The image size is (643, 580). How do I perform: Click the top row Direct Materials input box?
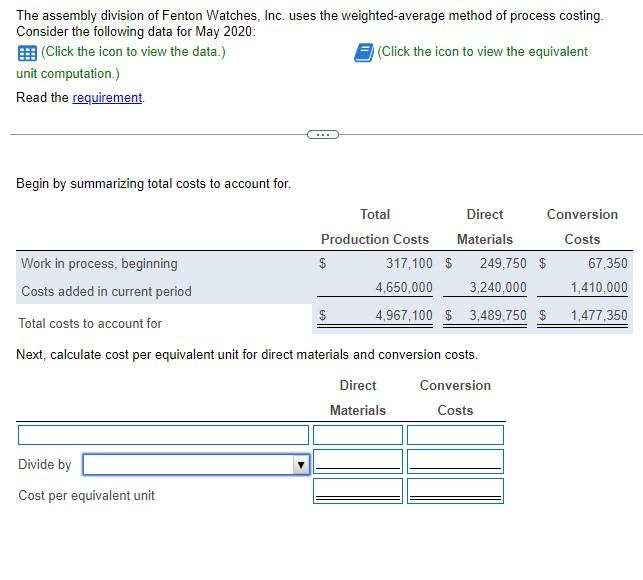click(x=358, y=435)
